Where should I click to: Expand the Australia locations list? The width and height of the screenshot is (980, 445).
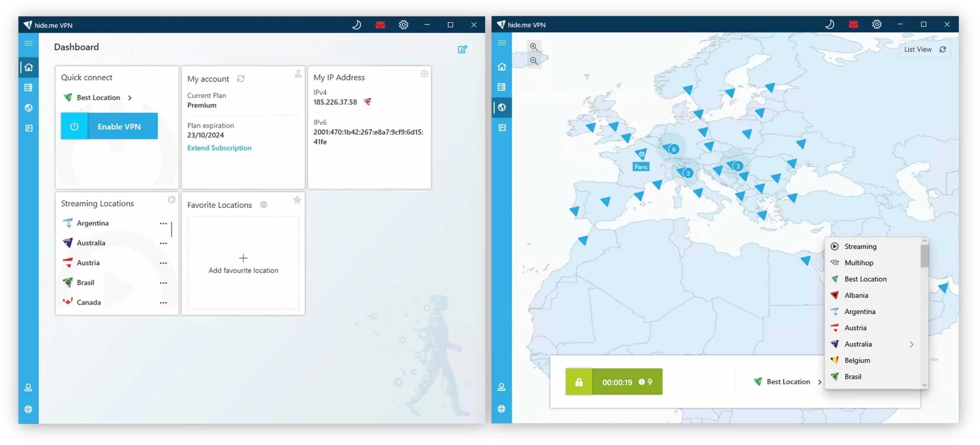click(x=912, y=344)
